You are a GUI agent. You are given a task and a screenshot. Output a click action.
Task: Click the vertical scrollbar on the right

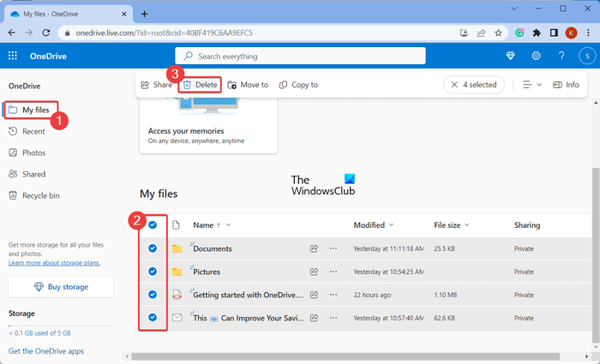(x=597, y=255)
